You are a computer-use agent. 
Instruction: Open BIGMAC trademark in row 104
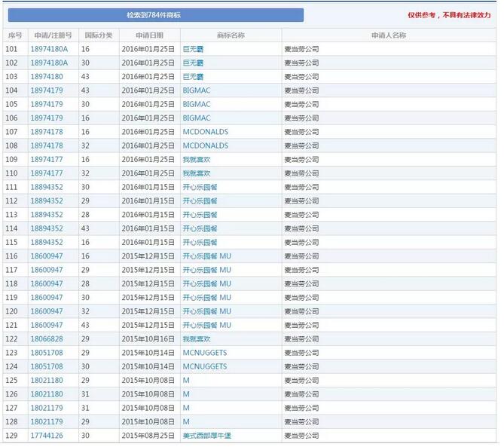(197, 90)
